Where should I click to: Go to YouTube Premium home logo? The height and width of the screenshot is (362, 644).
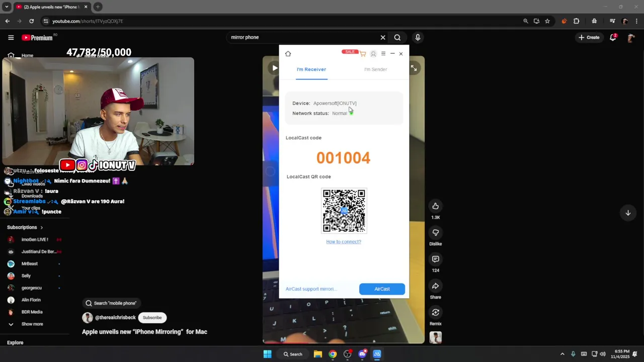(x=37, y=38)
